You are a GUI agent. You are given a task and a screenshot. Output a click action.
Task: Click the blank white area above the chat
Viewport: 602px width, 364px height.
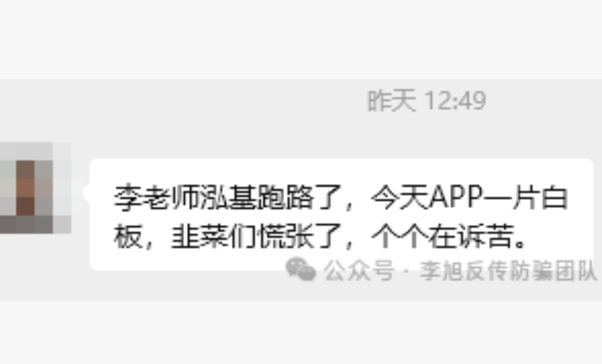click(x=301, y=40)
